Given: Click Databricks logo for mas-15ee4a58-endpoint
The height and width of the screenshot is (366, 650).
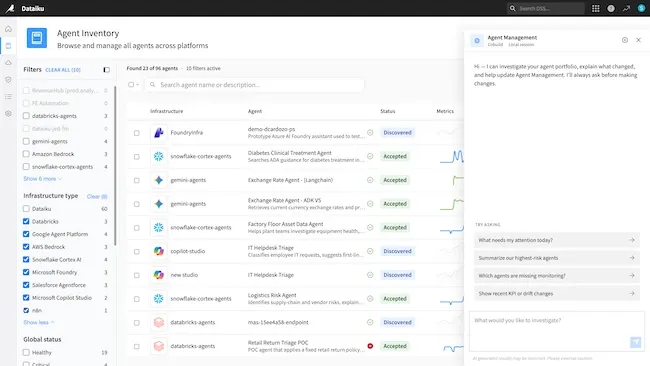Looking at the screenshot, I should click(x=159, y=322).
